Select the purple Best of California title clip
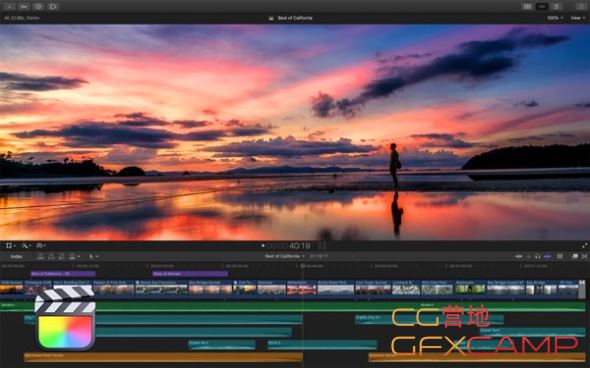The width and height of the screenshot is (590, 368). click(x=63, y=274)
